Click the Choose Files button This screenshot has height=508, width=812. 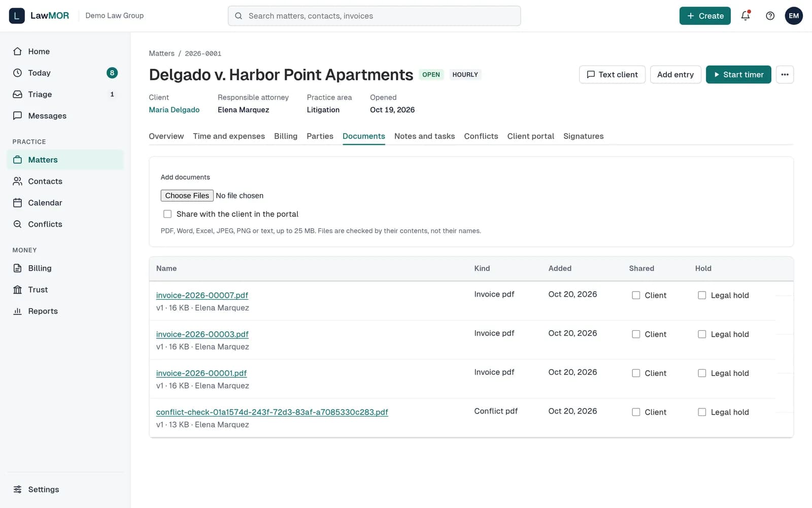pyautogui.click(x=187, y=196)
